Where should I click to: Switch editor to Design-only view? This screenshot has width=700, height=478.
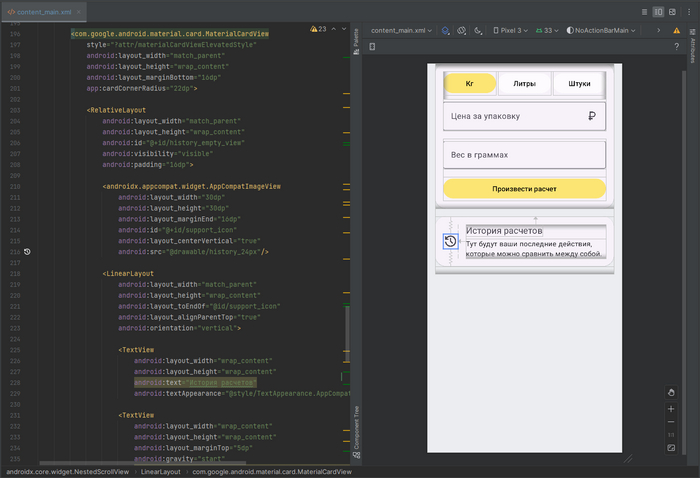coord(673,12)
